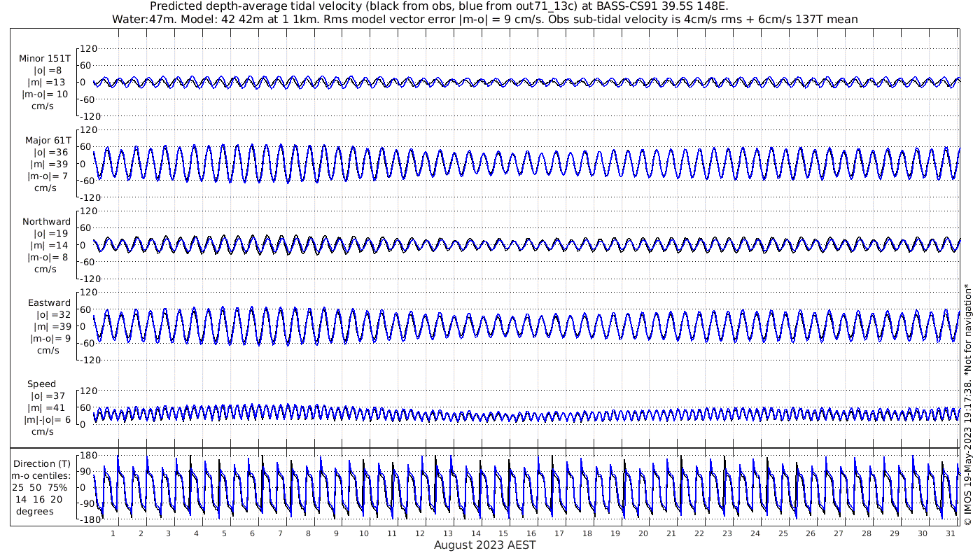The width and height of the screenshot is (980, 560).
Task: Click the 'Speed' panel label
Action: 42,384
